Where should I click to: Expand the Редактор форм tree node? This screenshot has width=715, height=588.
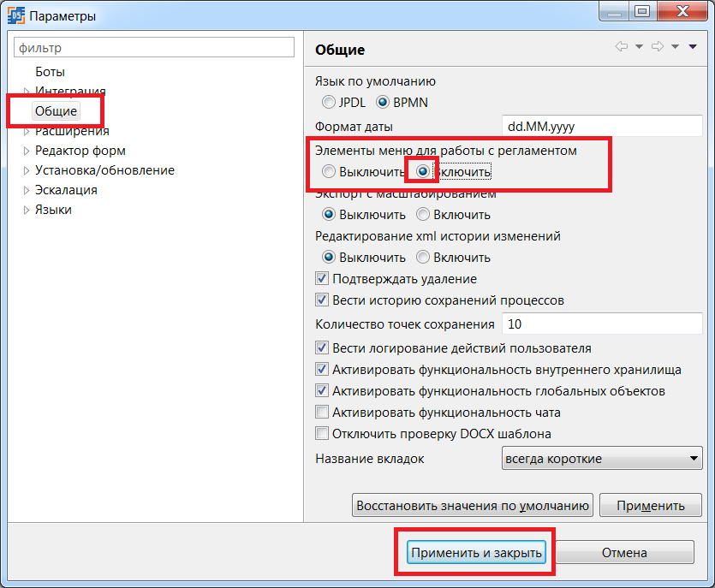click(27, 151)
